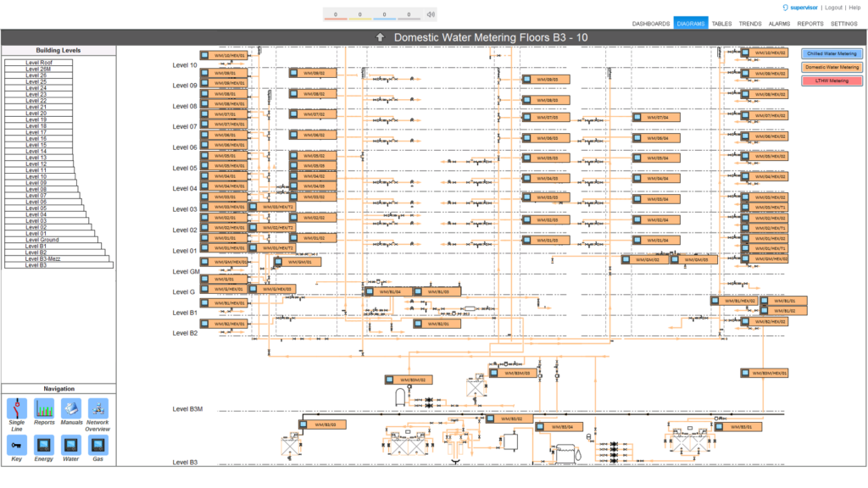Viewport: 868px width, 488px height.
Task: Open the Network Overview icon
Action: pos(97,408)
